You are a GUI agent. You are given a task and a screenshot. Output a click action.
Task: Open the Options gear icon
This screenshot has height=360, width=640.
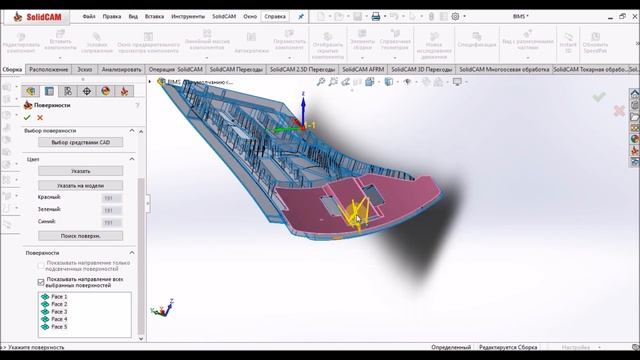456,16
